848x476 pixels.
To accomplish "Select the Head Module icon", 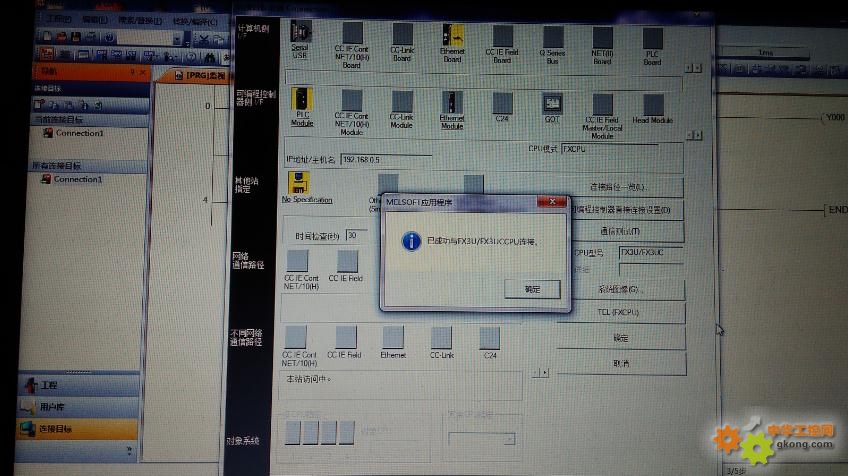I will point(653,105).
